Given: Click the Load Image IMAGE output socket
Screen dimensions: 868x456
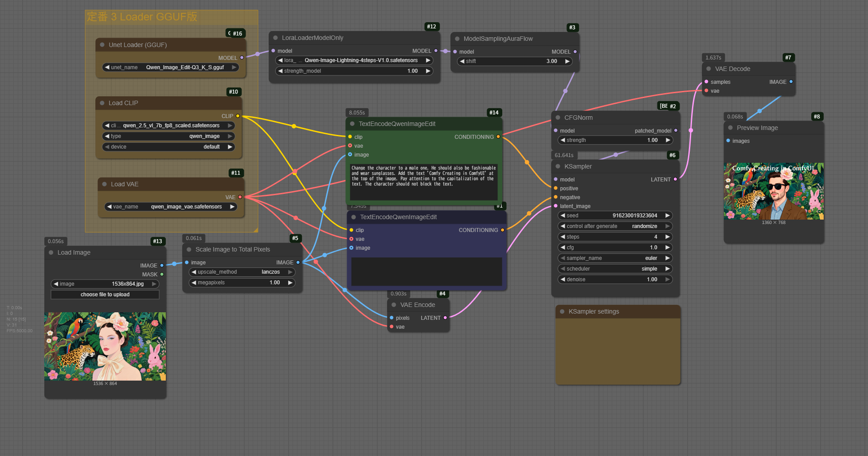Looking at the screenshot, I should tap(162, 265).
